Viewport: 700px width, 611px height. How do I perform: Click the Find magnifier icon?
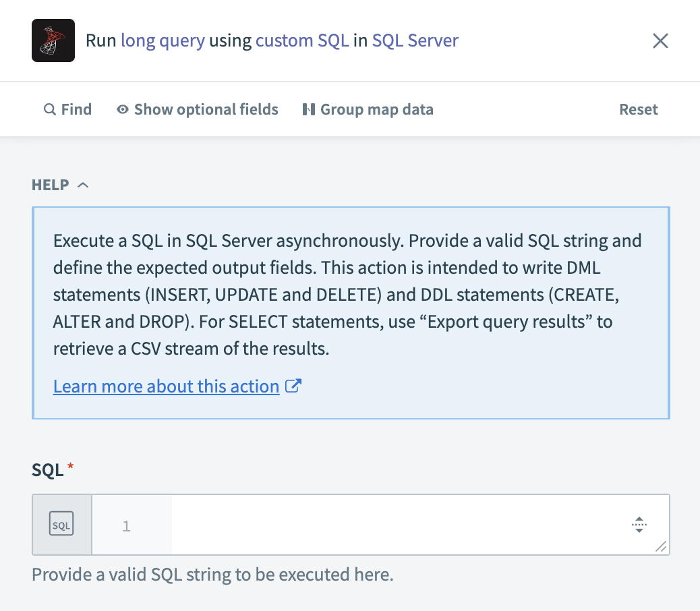click(x=49, y=109)
